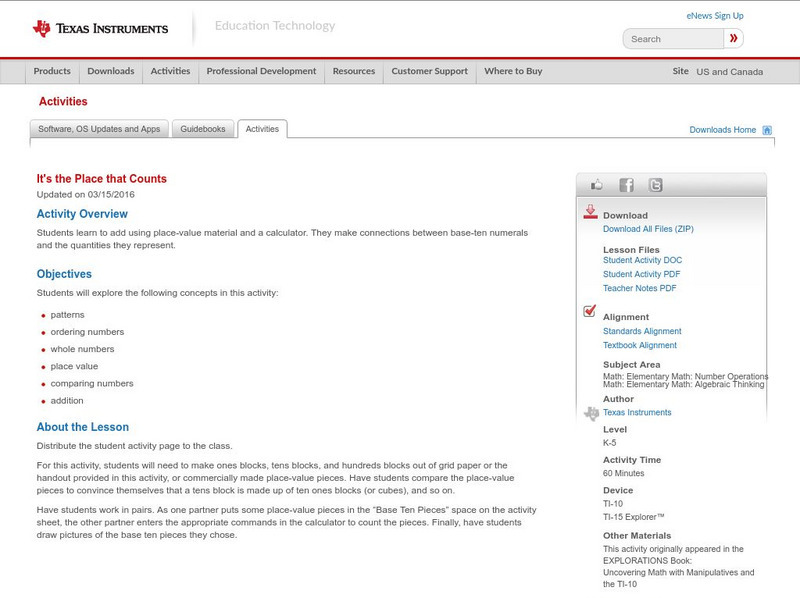Click the Subject Area heading

click(x=632, y=365)
